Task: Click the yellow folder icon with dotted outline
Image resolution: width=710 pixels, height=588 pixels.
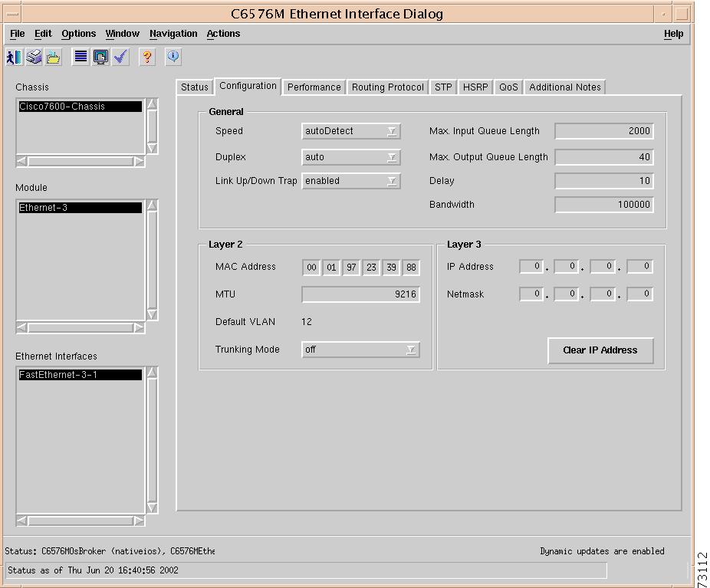Action: (x=54, y=57)
